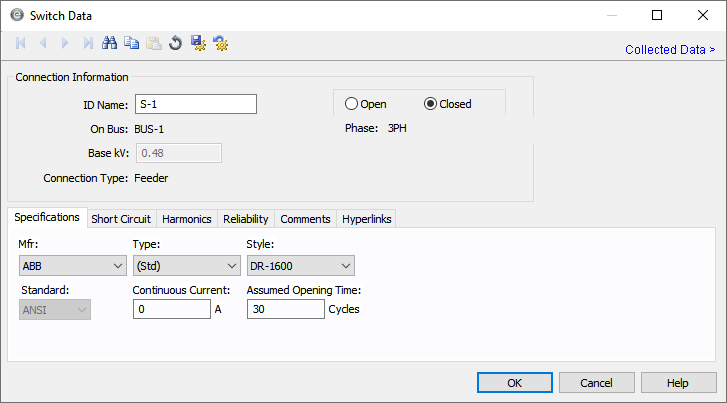Click the save-with-gear disk icon
This screenshot has width=727, height=403.
pos(198,43)
